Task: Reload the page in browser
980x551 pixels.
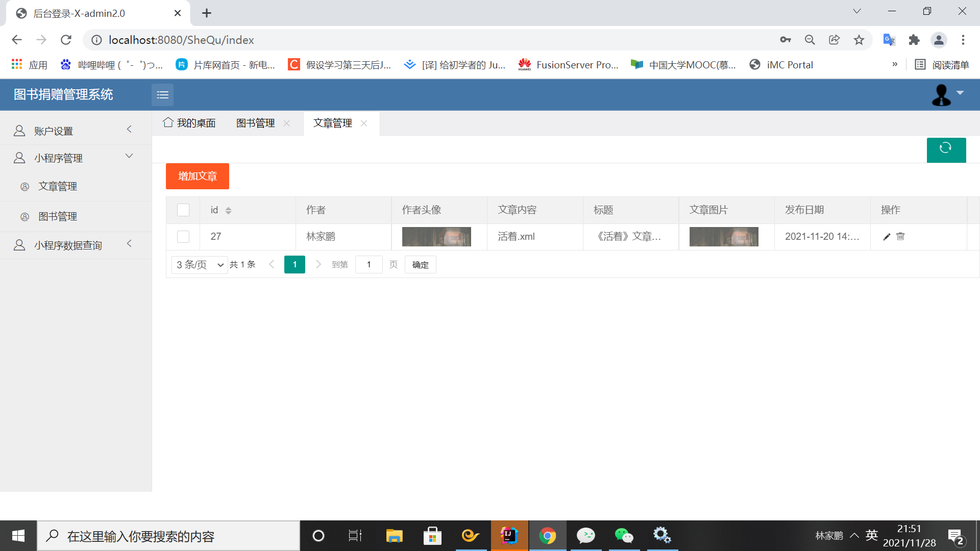Action: pyautogui.click(x=66, y=40)
